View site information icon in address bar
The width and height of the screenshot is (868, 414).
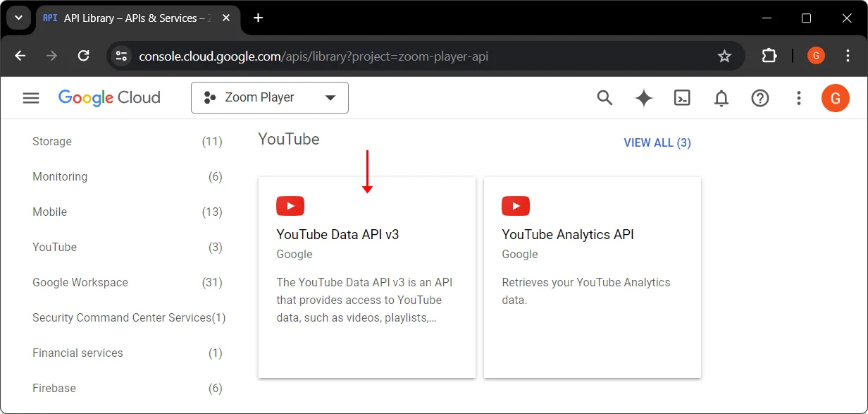pyautogui.click(x=122, y=56)
